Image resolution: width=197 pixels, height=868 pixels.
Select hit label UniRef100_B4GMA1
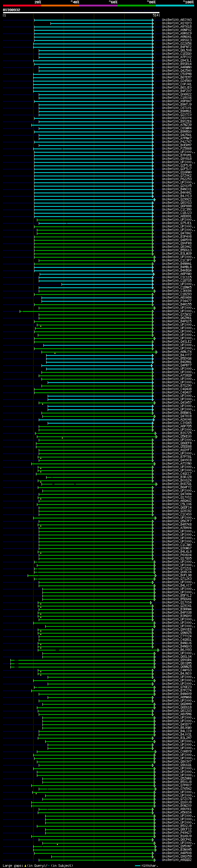[x=177, y=362]
